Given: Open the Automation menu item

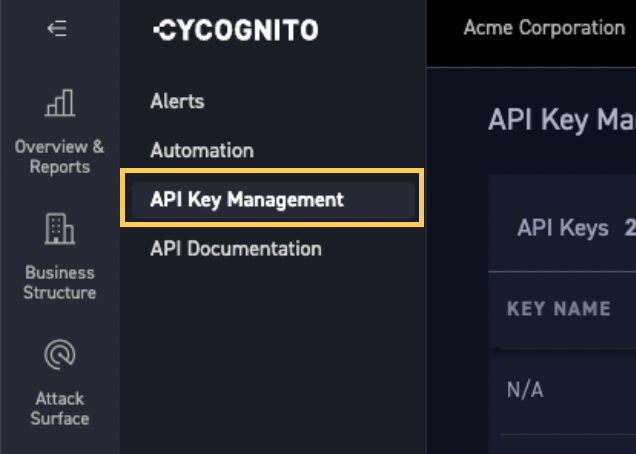Looking at the screenshot, I should tap(202, 150).
